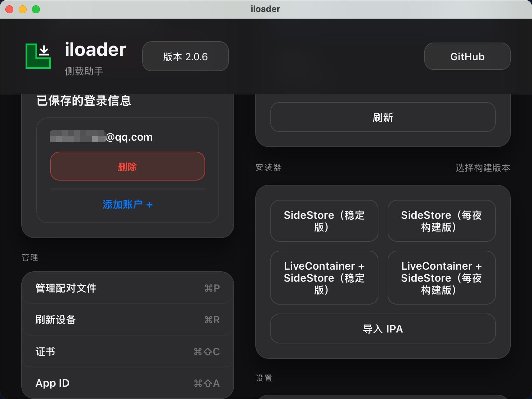Click the 安装器 section label
Viewport: 532px width, 399px height.
[x=268, y=168]
